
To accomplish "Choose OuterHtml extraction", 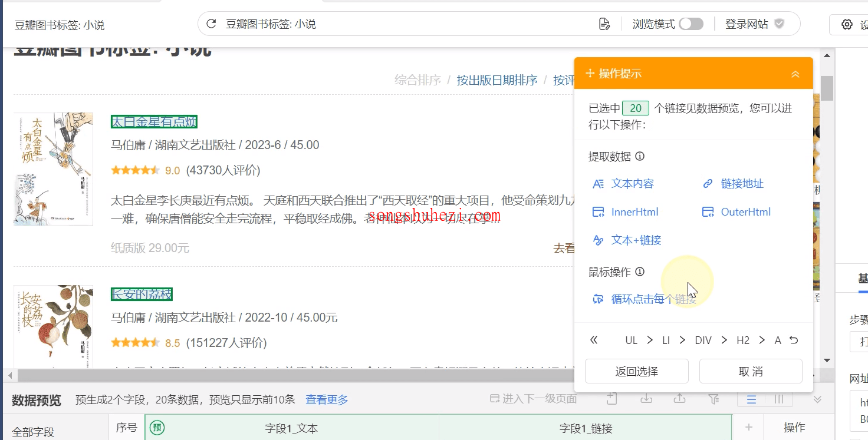I will [737, 212].
